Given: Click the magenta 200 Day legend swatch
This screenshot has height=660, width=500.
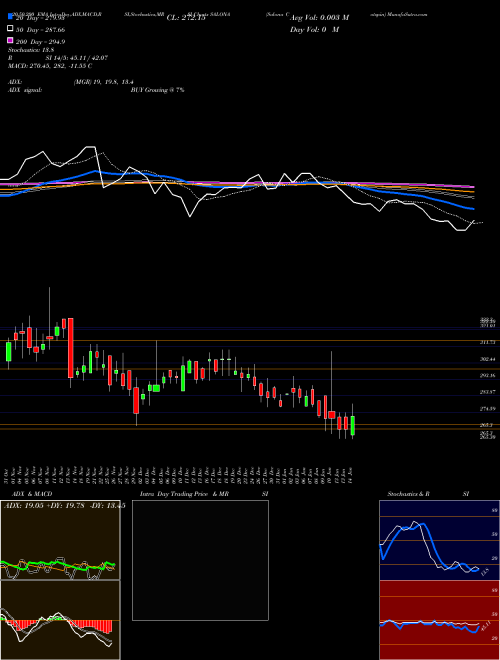Looking at the screenshot, I should click(10, 40).
